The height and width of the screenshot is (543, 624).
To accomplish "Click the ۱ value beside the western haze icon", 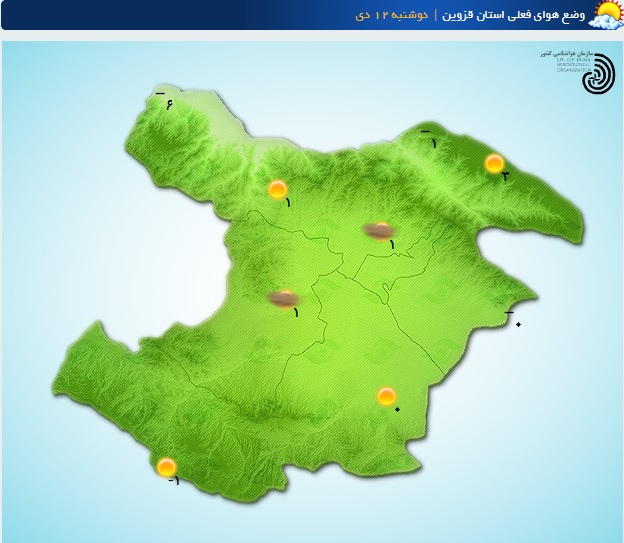I will (x=295, y=312).
